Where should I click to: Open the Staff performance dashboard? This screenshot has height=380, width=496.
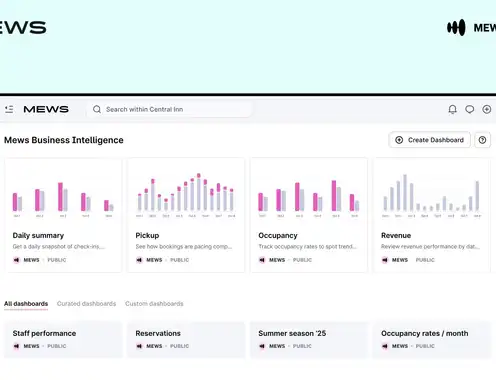[x=63, y=340]
